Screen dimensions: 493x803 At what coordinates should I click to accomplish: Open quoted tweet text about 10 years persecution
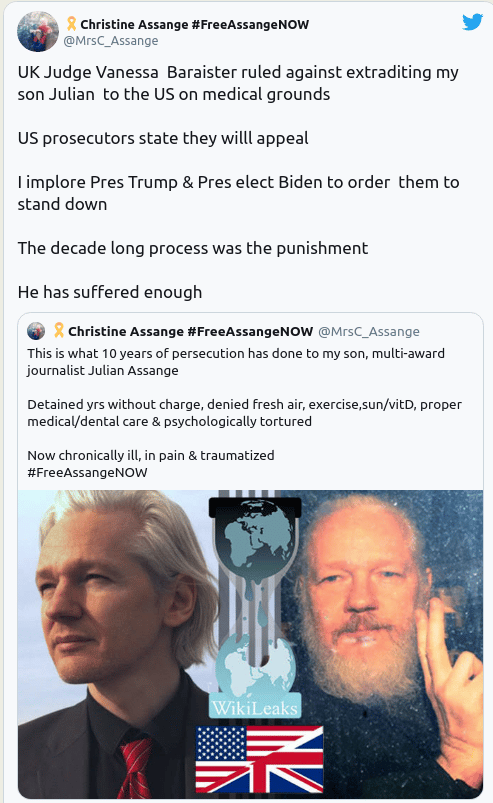[x=236, y=362]
